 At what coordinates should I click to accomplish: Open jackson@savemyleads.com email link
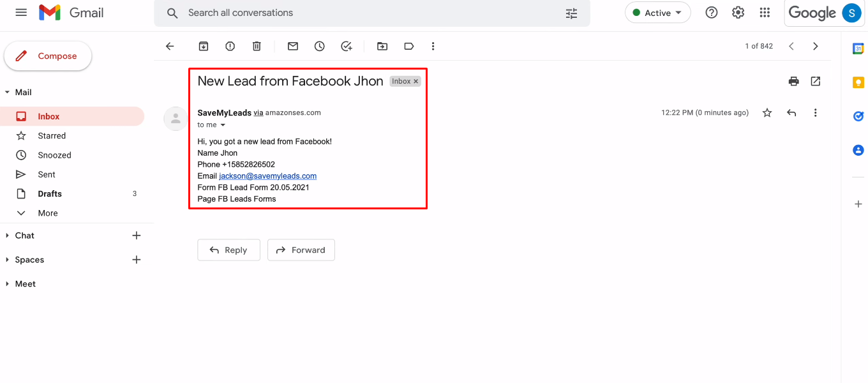tap(268, 176)
